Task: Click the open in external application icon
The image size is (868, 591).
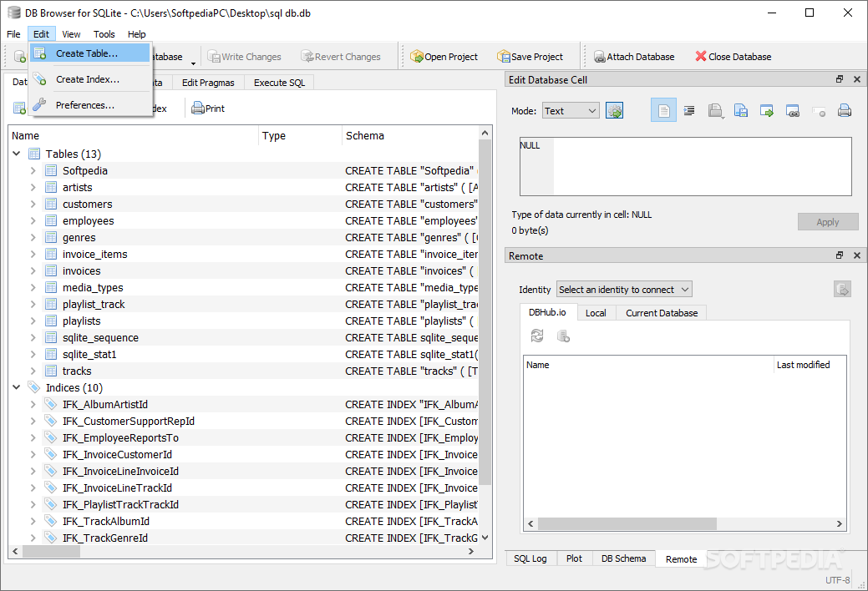Action: [x=793, y=111]
